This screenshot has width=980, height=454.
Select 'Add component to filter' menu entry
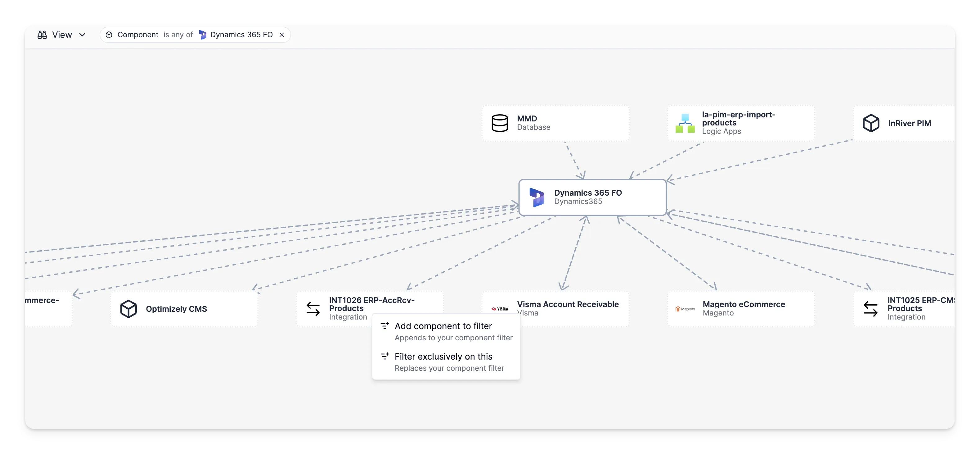(x=443, y=326)
